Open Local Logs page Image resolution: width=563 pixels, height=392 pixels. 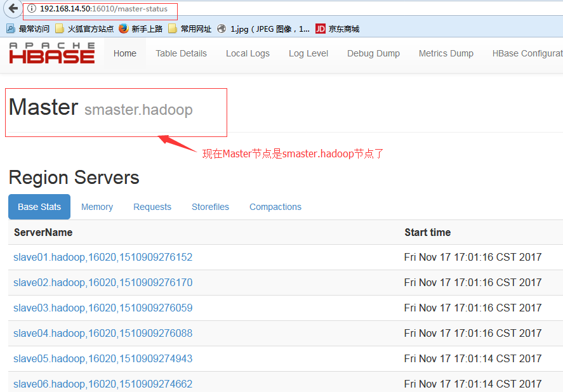[x=248, y=53]
